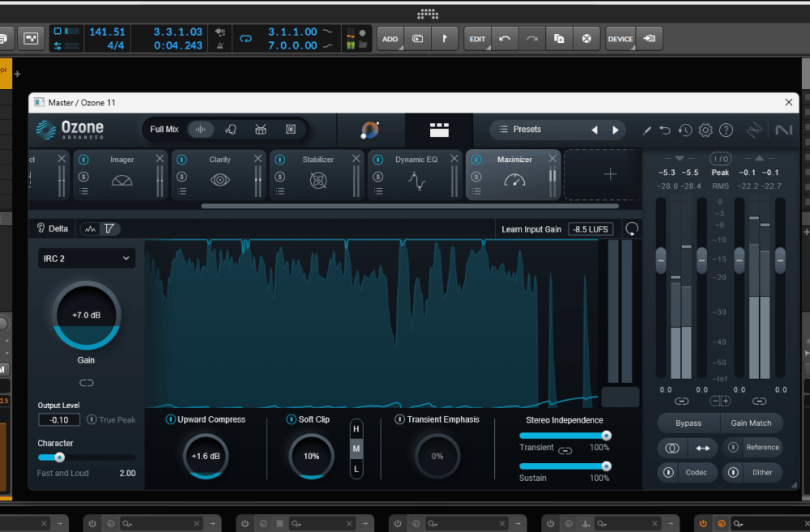
Task: Click the Bypass button
Action: (x=688, y=423)
